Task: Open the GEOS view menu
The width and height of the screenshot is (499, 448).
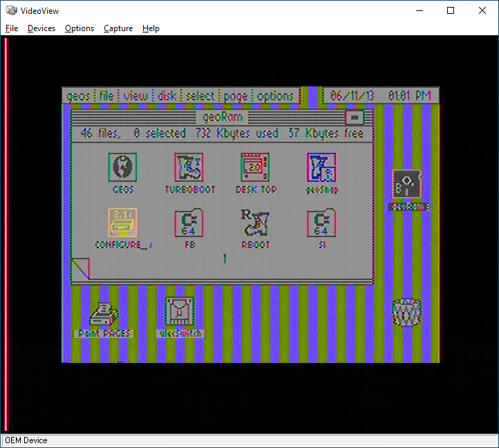Action: [x=135, y=95]
